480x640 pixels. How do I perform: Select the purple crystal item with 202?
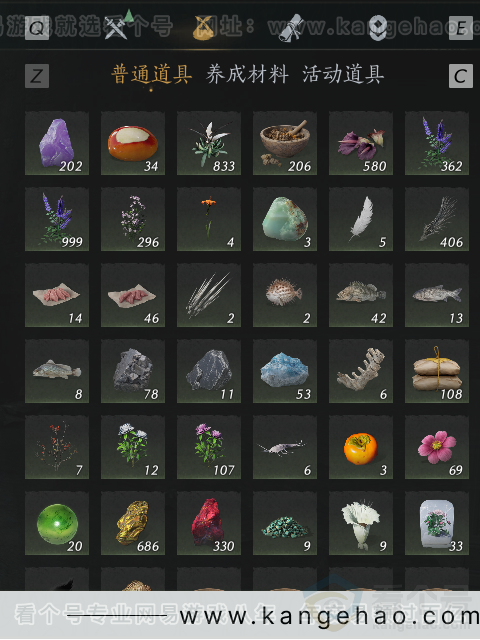click(57, 143)
